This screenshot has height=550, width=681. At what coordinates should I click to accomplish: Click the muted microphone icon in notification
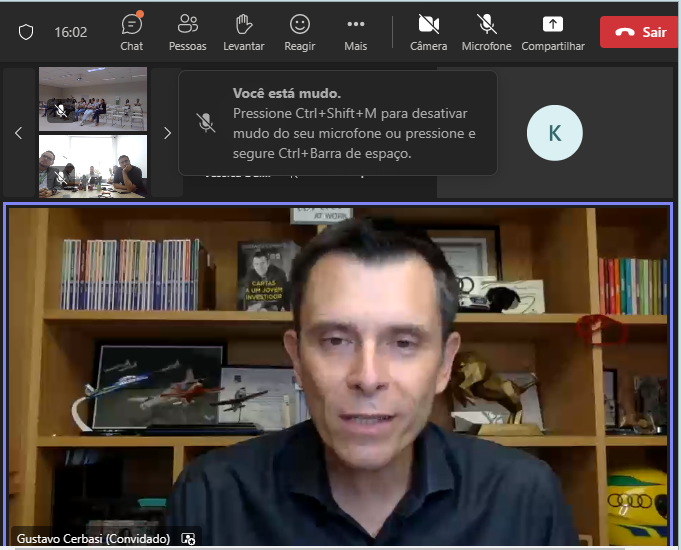205,123
